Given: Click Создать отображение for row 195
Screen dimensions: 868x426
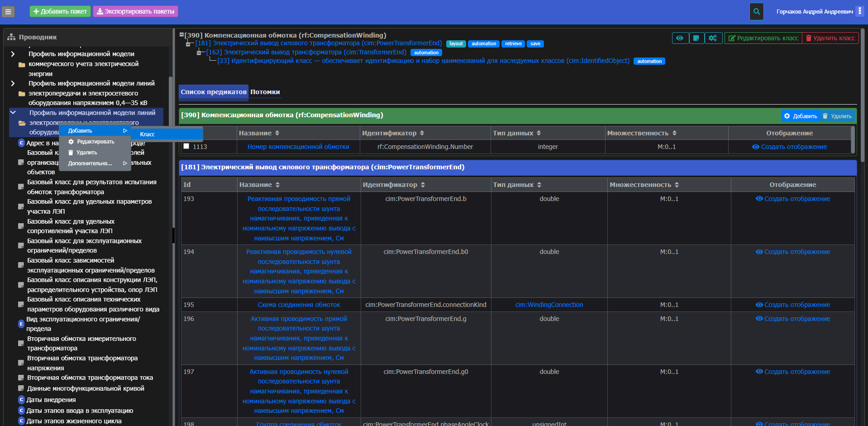Looking at the screenshot, I should click(793, 305).
